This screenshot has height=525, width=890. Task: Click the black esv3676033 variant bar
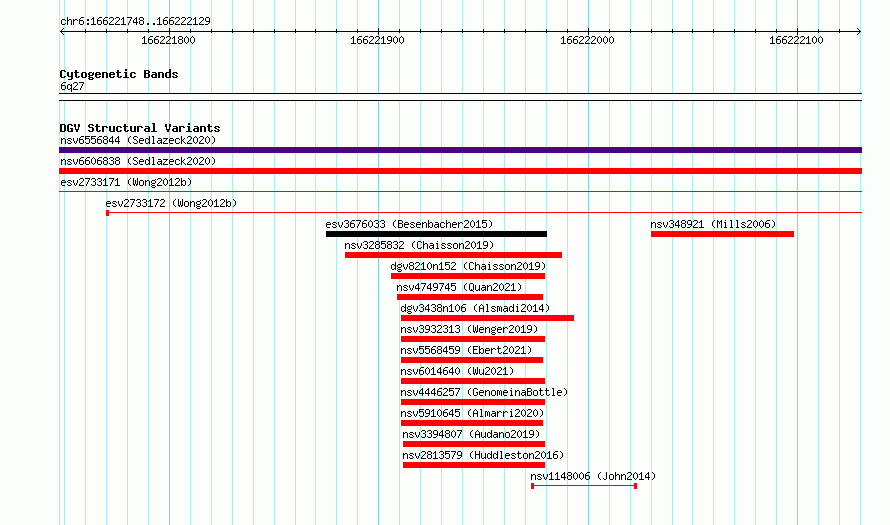436,234
